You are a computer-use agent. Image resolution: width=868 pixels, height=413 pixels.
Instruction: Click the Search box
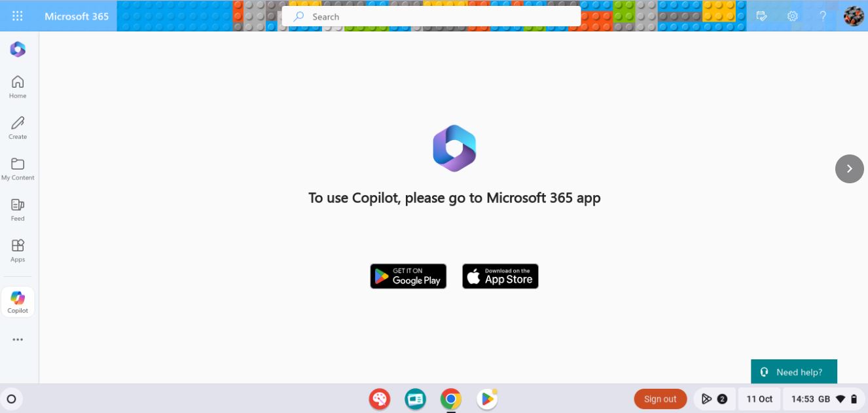click(x=431, y=16)
